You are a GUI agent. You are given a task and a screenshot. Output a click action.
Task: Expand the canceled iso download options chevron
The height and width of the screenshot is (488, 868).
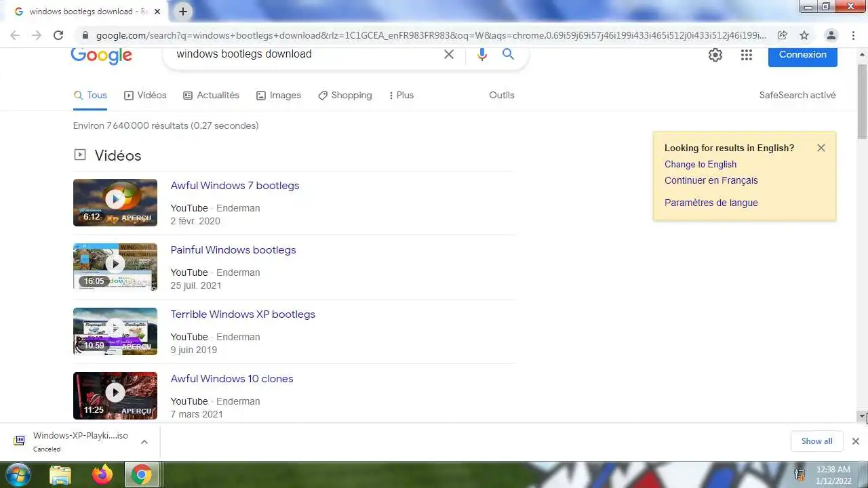click(144, 442)
